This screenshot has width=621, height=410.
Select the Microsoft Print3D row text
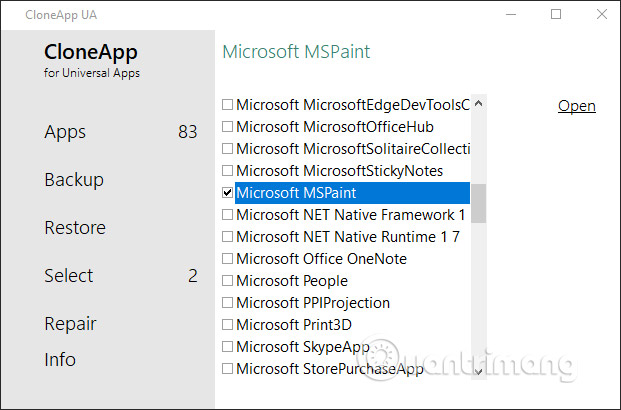pyautogui.click(x=294, y=325)
